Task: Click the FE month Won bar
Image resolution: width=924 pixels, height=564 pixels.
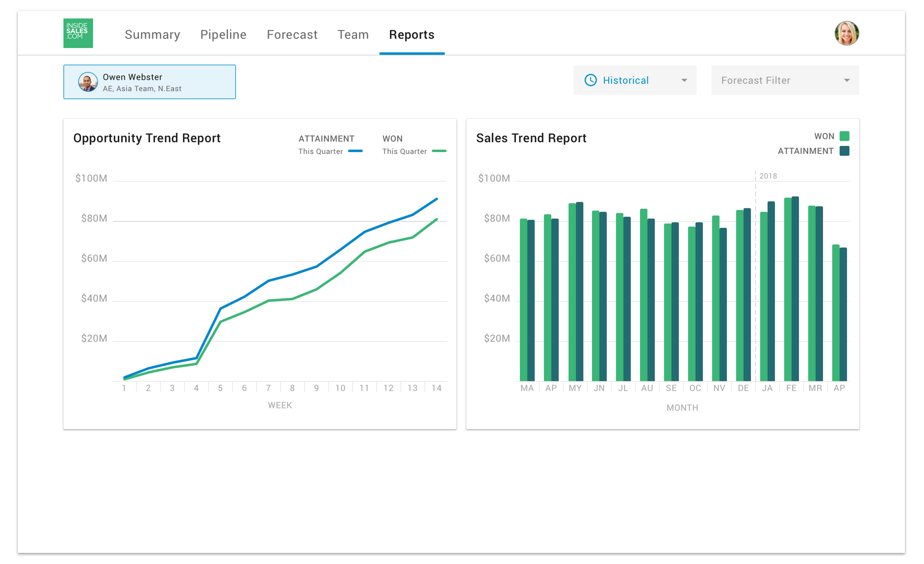Action: point(788,288)
